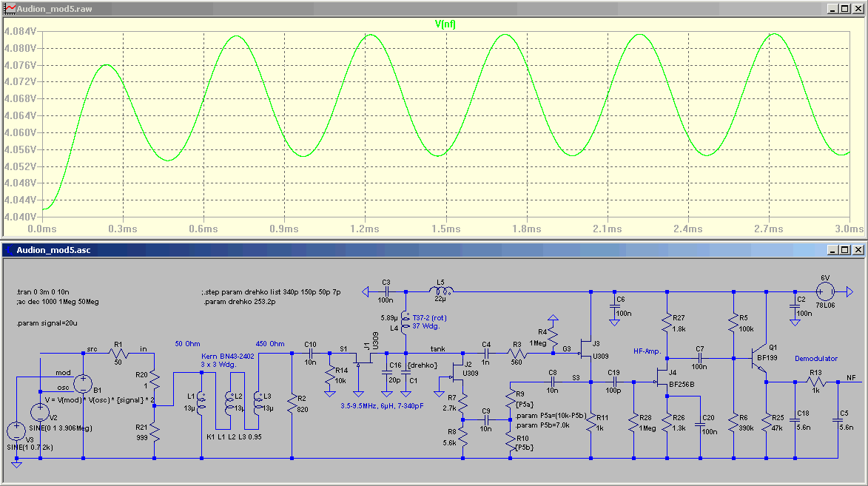Select the C10 10n capacitor symbol
868x486 pixels.
coord(311,353)
